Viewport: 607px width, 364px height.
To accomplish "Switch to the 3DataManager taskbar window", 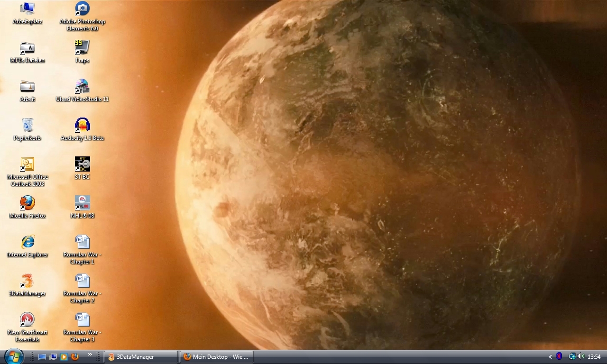I will [140, 357].
